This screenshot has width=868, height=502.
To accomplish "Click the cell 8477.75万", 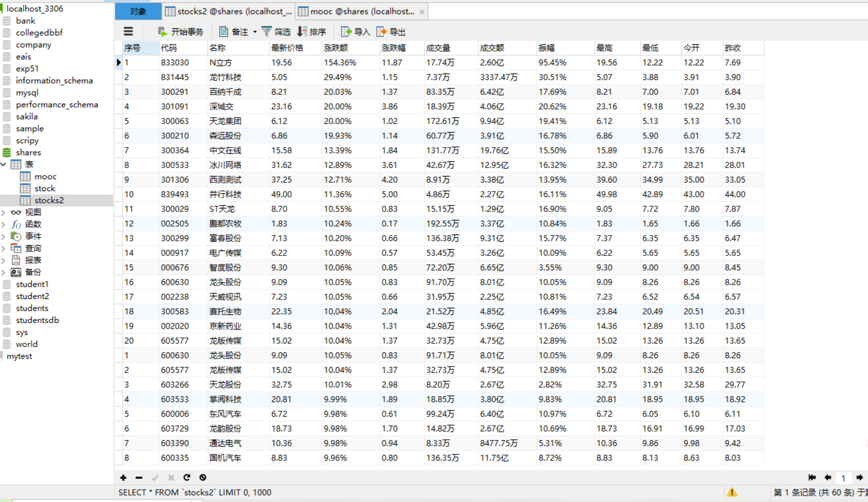I will click(507, 443).
